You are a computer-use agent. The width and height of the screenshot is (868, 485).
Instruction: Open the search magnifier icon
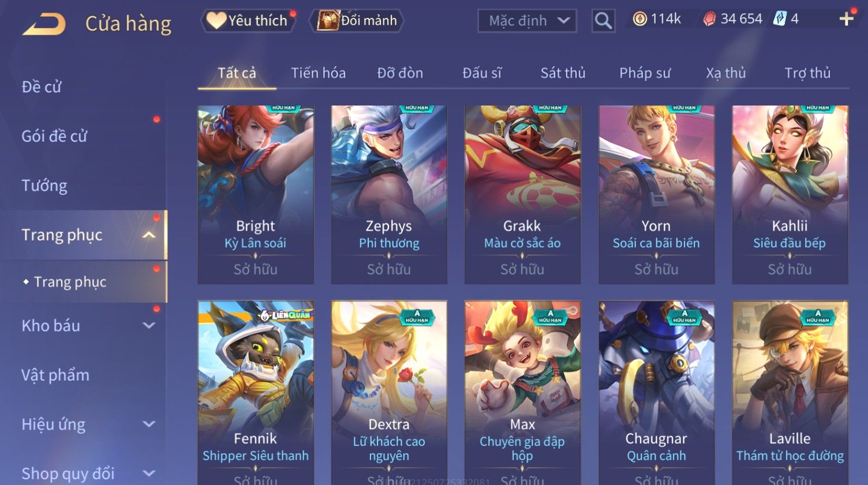[603, 21]
